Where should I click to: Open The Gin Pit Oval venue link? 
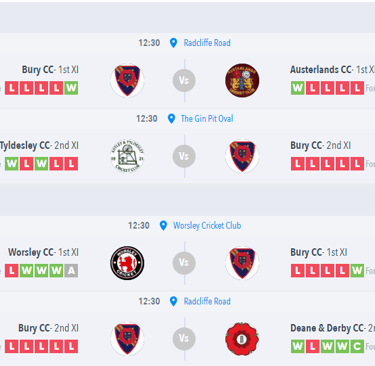click(x=207, y=119)
